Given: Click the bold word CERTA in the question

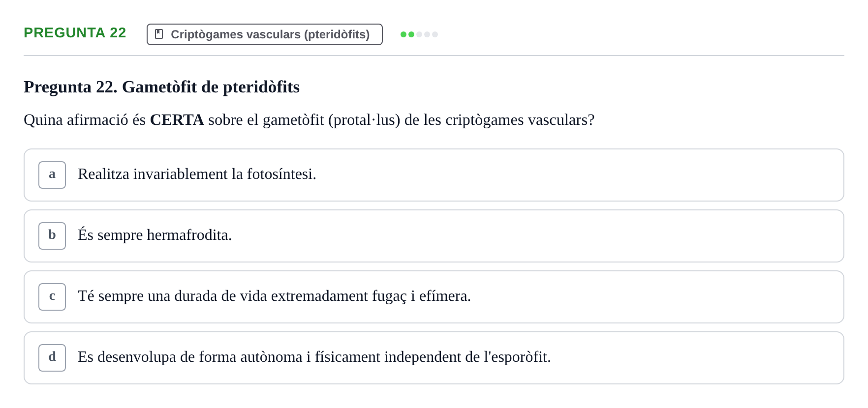Looking at the screenshot, I should pyautogui.click(x=177, y=119).
